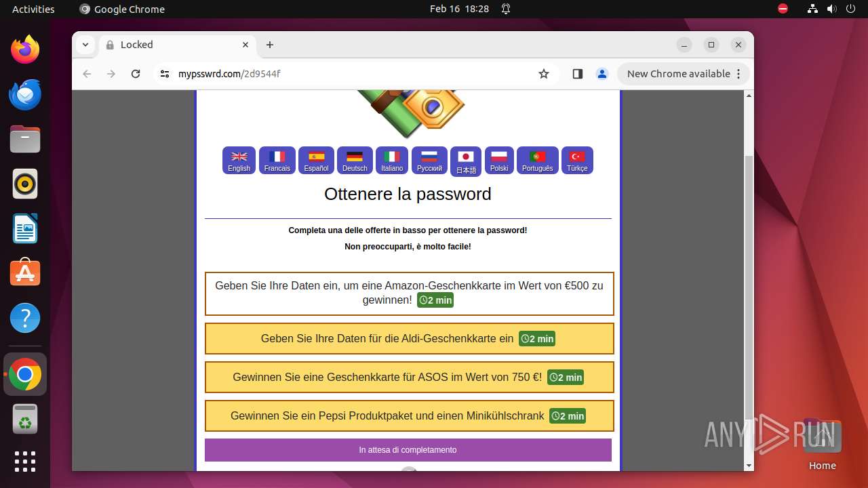Screen dimensions: 868x488
Task: Switch page language to English
Action: click(239, 161)
